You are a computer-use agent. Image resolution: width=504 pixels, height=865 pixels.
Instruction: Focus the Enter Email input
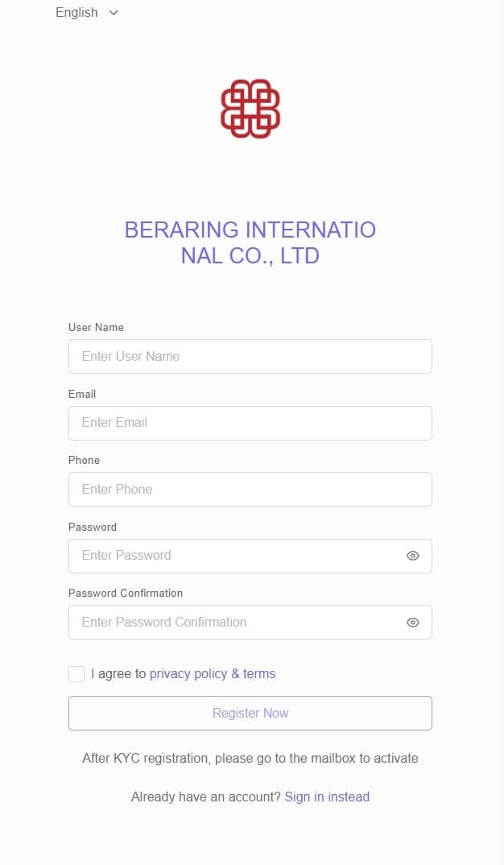(250, 422)
